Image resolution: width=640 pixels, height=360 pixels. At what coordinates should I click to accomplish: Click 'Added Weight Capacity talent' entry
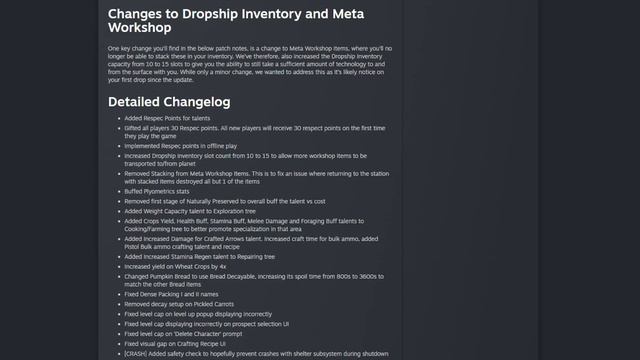pos(190,211)
